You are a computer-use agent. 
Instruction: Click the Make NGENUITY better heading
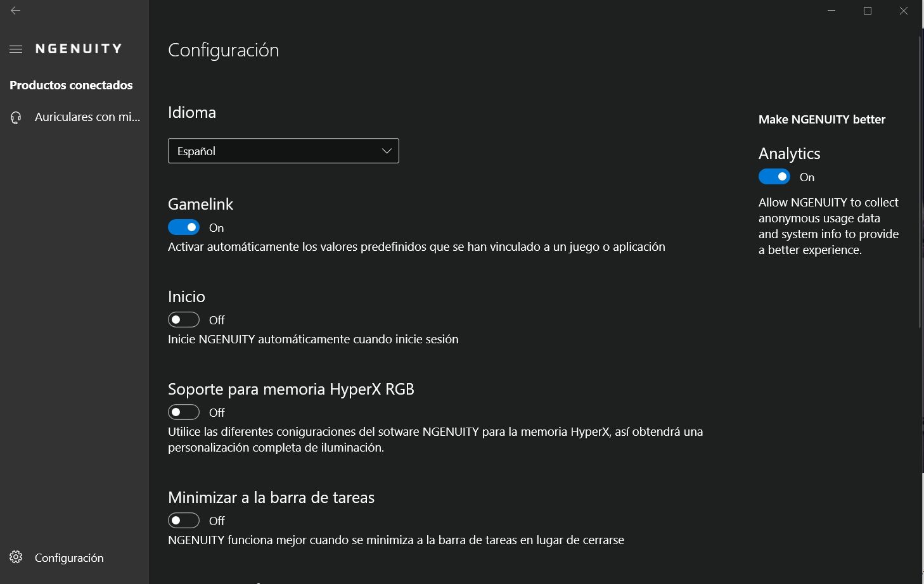click(822, 120)
